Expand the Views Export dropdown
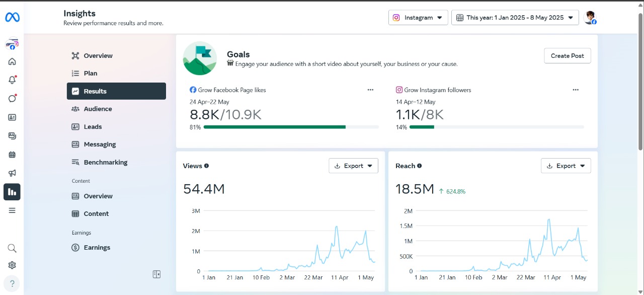 [353, 166]
